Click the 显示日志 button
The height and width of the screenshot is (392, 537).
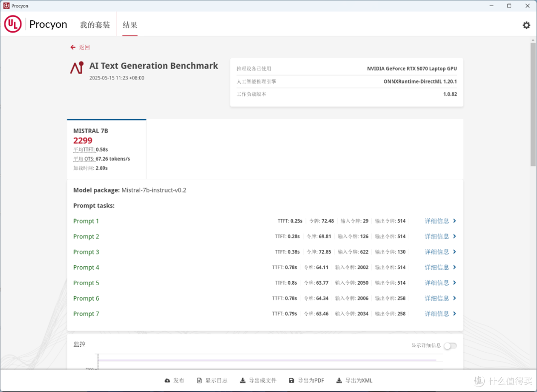[x=212, y=381]
